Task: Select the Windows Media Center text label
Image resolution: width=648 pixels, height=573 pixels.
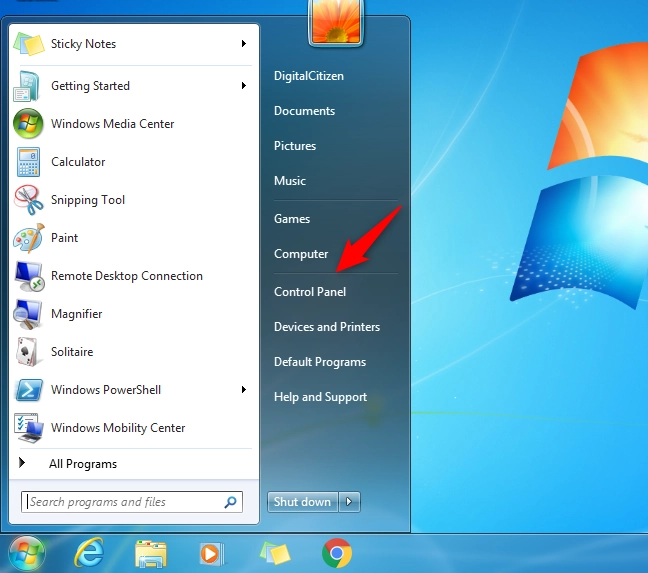Action: tap(112, 124)
